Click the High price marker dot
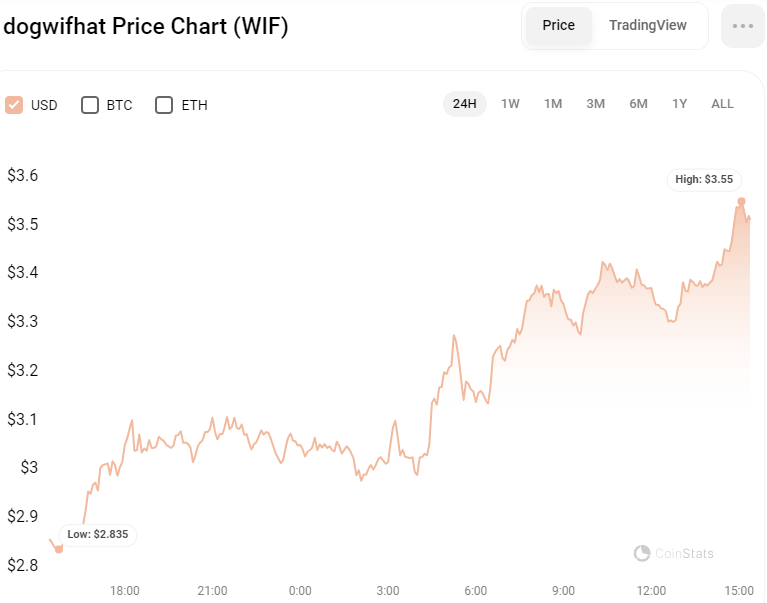 [741, 201]
